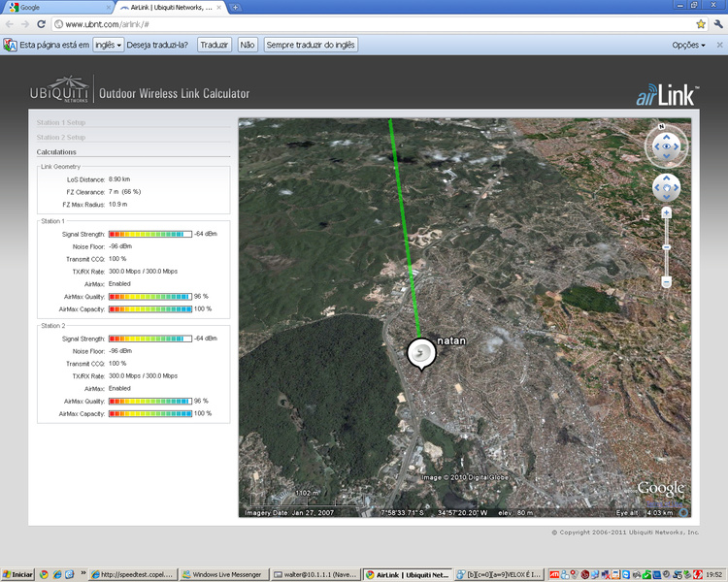Click the taskbar clock showing 19:52
The height and width of the screenshot is (582, 728).
click(x=714, y=574)
